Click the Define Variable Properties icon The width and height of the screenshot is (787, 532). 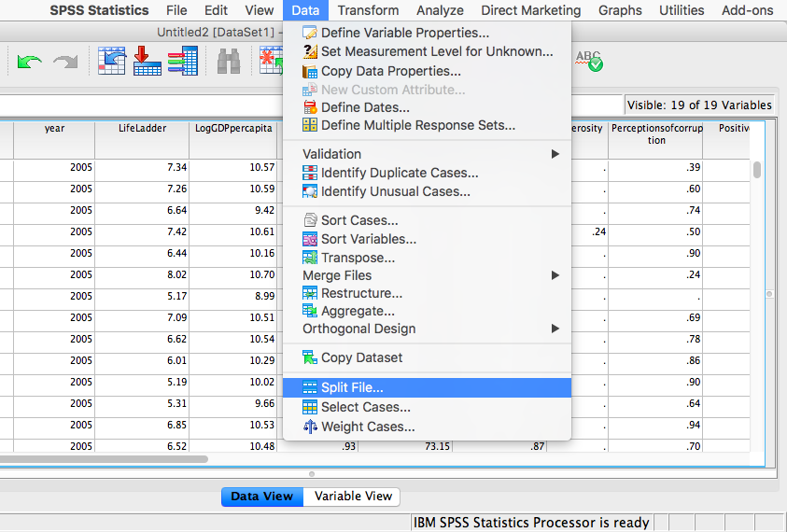point(310,33)
